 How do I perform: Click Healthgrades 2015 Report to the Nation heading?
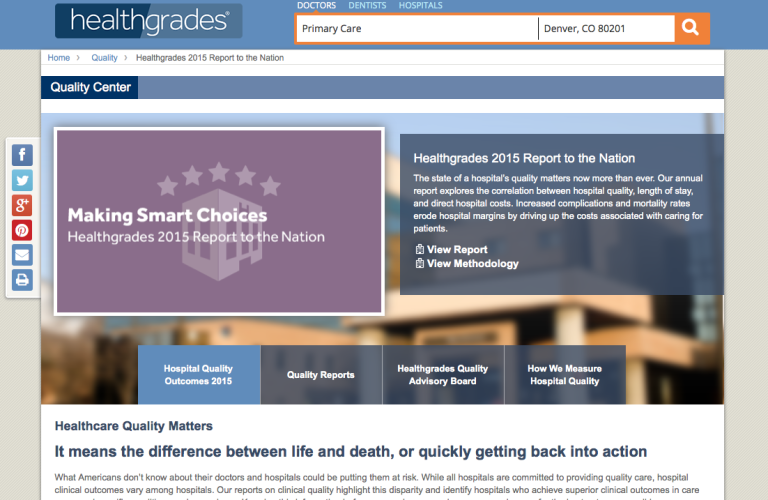(524, 158)
